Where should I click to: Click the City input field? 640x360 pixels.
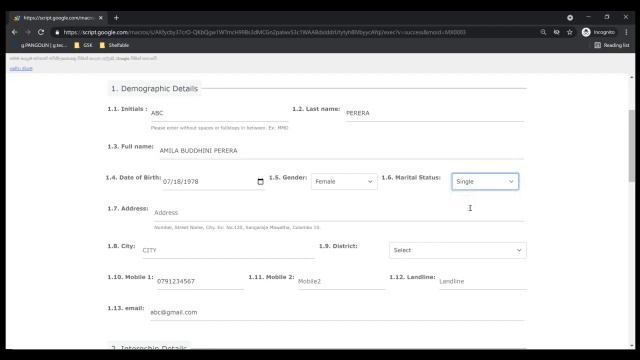[228, 250]
